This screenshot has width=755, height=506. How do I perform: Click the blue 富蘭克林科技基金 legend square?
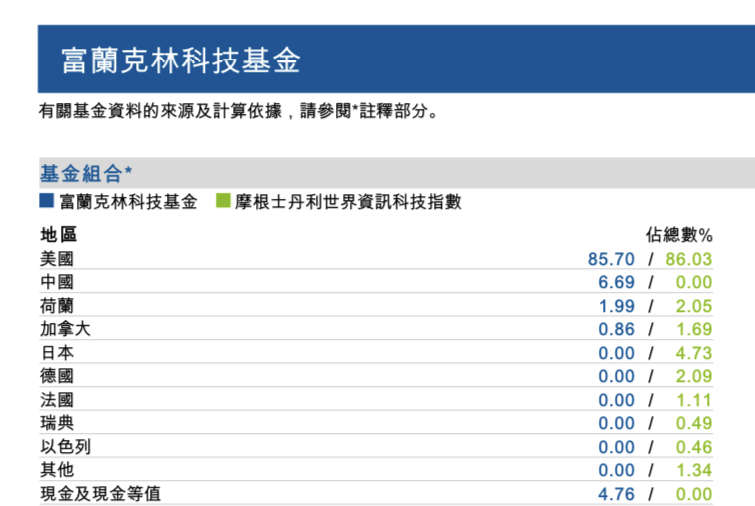coord(46,201)
